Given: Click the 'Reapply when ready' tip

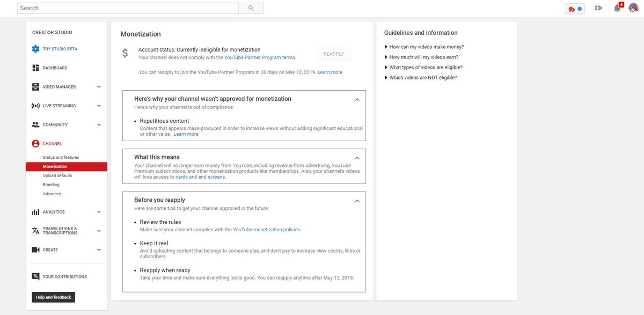Looking at the screenshot, I should (165, 270).
